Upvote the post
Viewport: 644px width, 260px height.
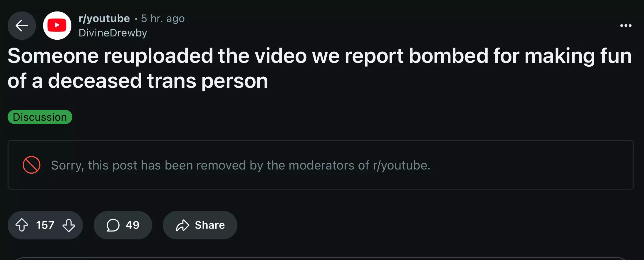(x=22, y=225)
